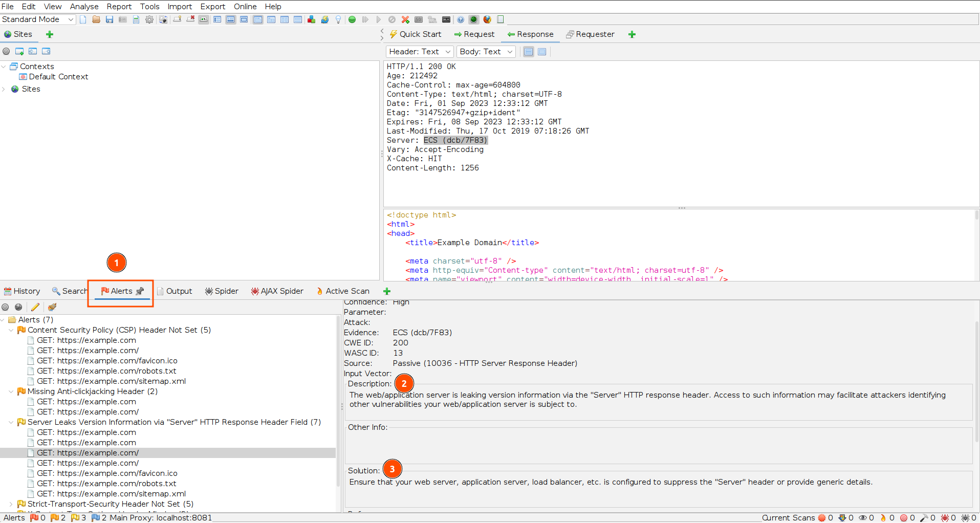Toggle the scope target icon in Alerts toolbar
This screenshot has width=980, height=523.
coord(5,307)
